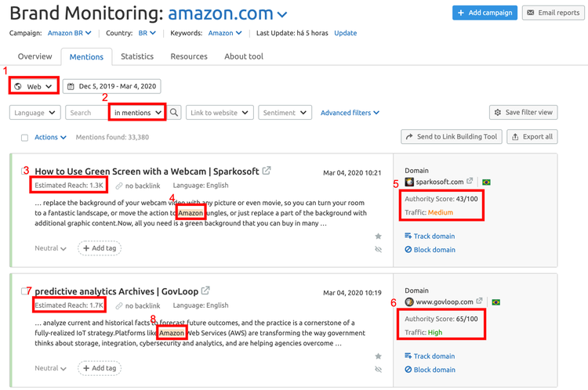Open Sparkosoft article external link icon

coord(267,171)
